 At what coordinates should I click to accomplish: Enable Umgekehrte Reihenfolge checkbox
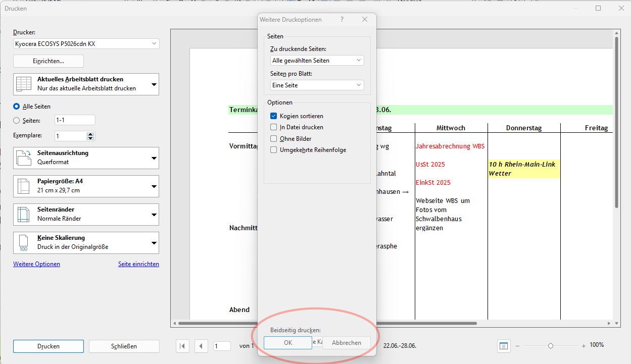[x=274, y=149]
